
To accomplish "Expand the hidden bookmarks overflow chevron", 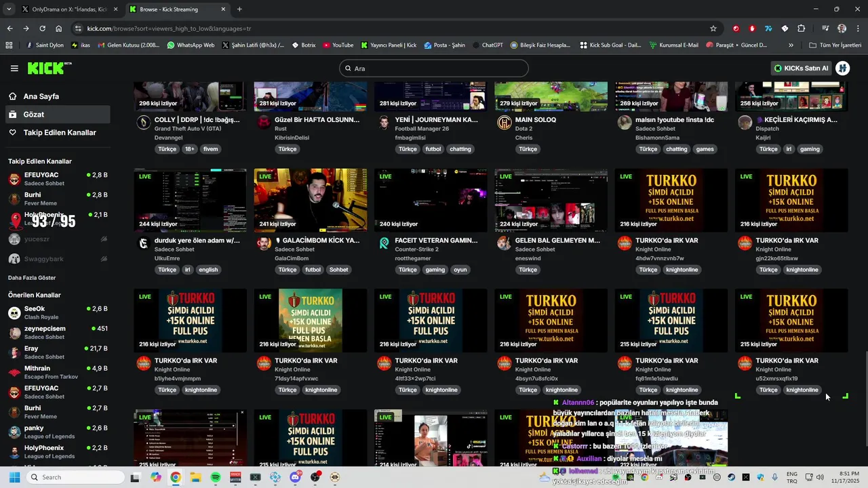I will coord(791,45).
